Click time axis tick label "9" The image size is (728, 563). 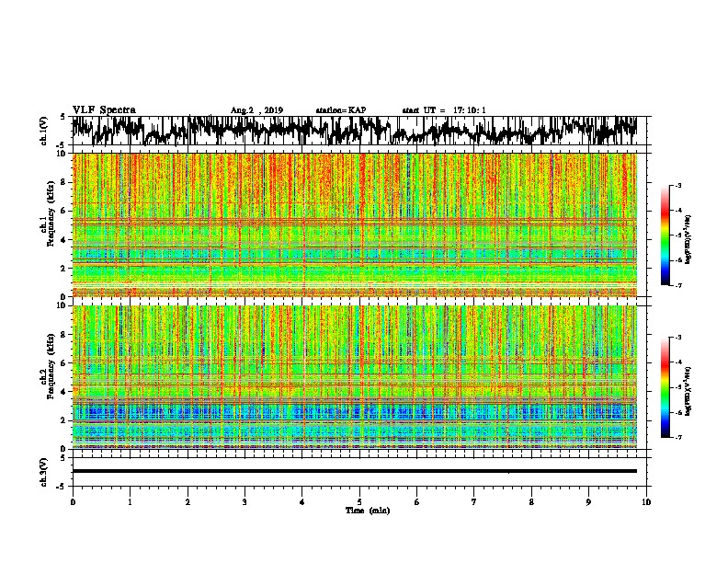point(588,502)
